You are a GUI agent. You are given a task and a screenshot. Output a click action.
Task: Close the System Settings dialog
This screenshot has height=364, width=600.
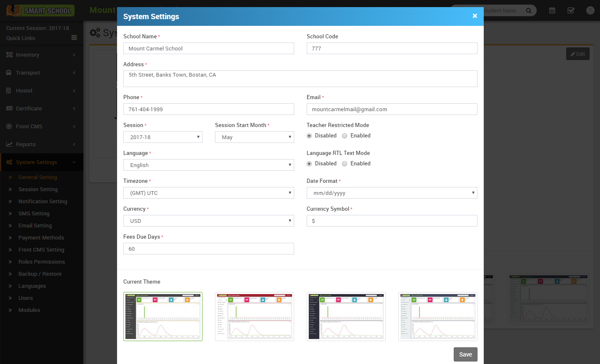tap(475, 16)
